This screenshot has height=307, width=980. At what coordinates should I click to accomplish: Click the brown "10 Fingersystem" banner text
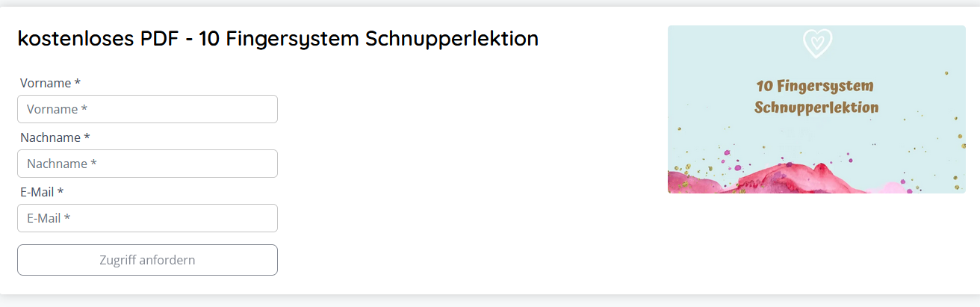(x=814, y=86)
